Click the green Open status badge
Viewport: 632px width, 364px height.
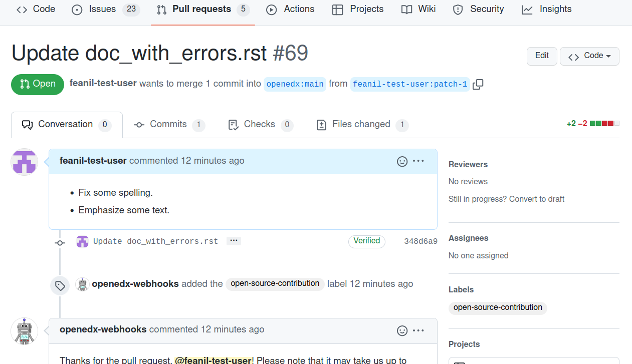[x=37, y=84]
